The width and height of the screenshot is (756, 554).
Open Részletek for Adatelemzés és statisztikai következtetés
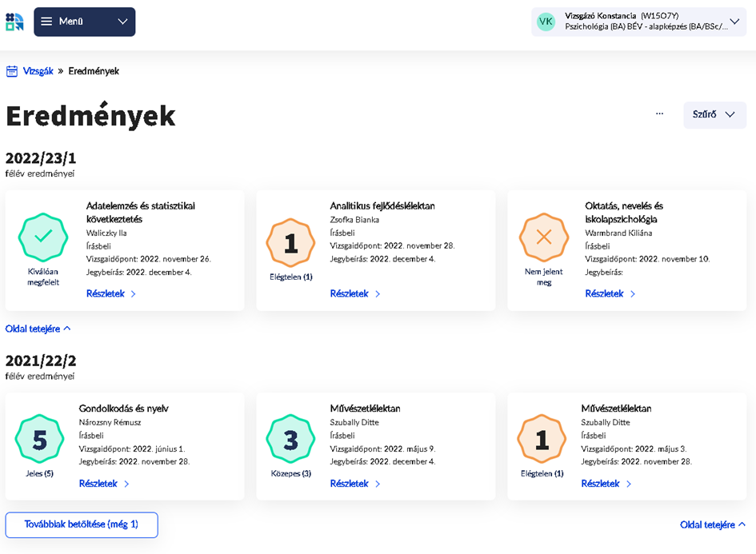click(x=110, y=294)
